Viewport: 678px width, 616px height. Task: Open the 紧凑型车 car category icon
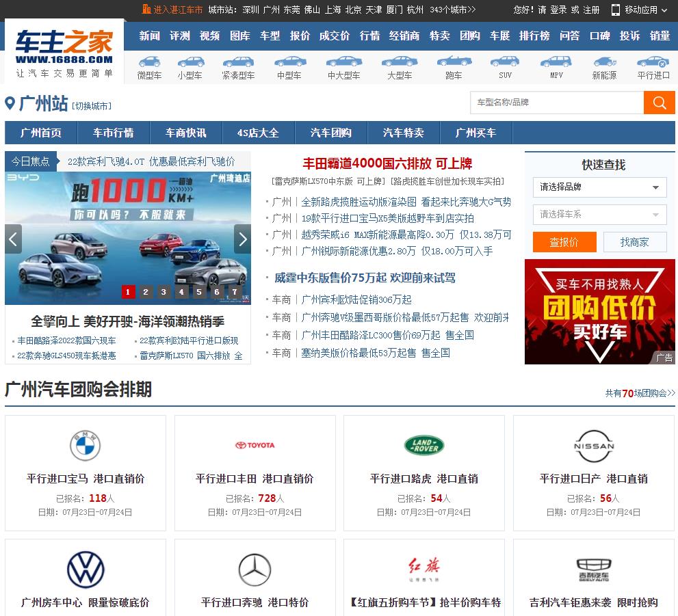click(238, 63)
